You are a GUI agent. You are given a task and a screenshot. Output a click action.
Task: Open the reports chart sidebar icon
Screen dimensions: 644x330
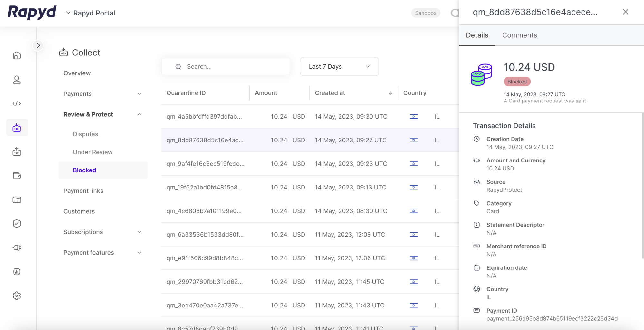click(x=17, y=272)
